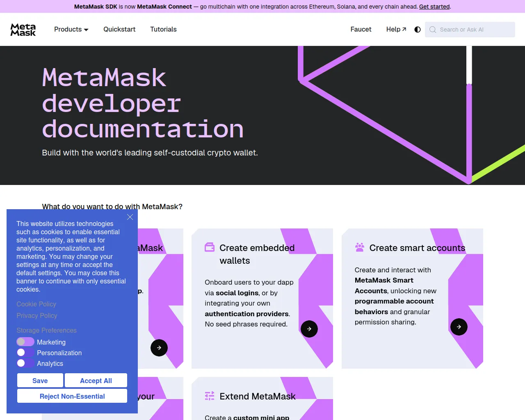Toggle dark and light theme icon

click(x=418, y=30)
